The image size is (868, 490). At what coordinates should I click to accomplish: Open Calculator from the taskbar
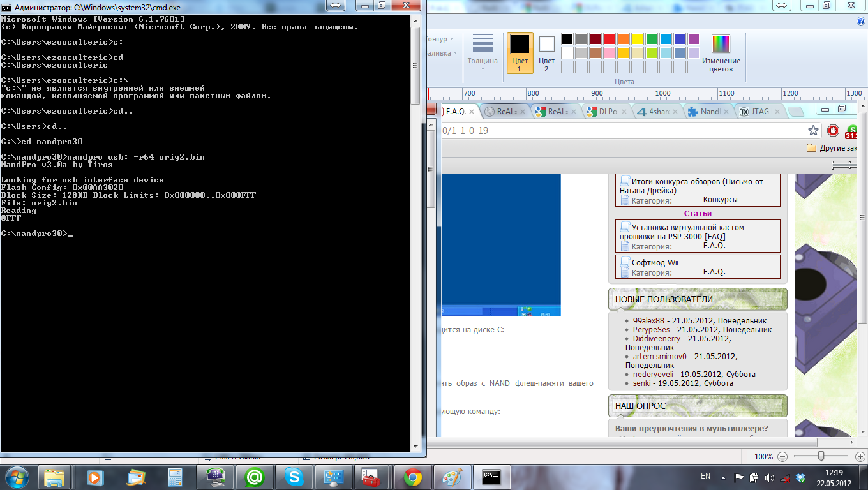174,477
